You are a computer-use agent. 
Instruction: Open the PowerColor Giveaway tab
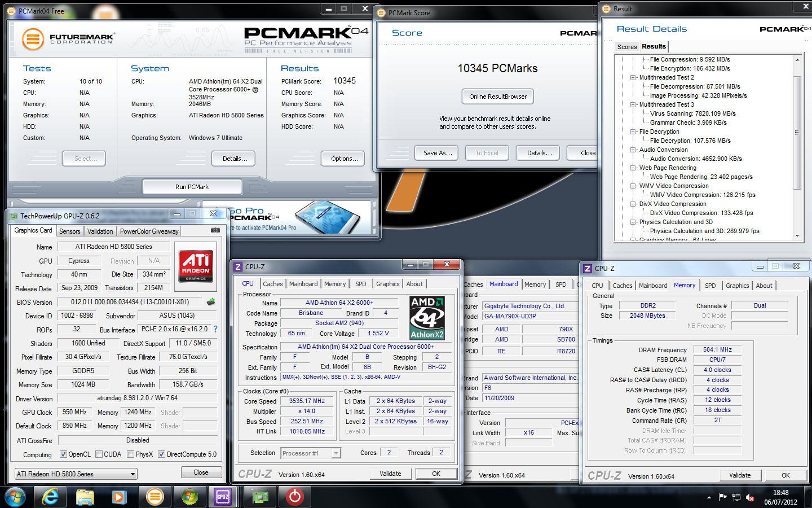click(x=149, y=231)
